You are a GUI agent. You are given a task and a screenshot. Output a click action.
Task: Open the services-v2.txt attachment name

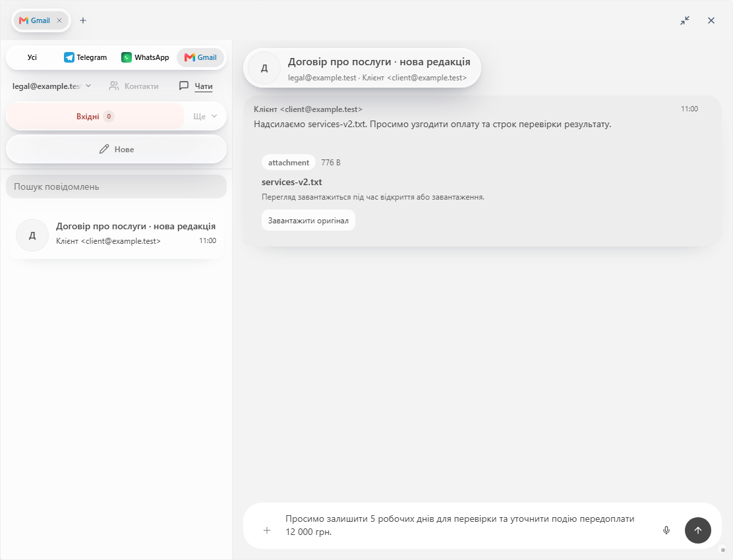pos(292,182)
